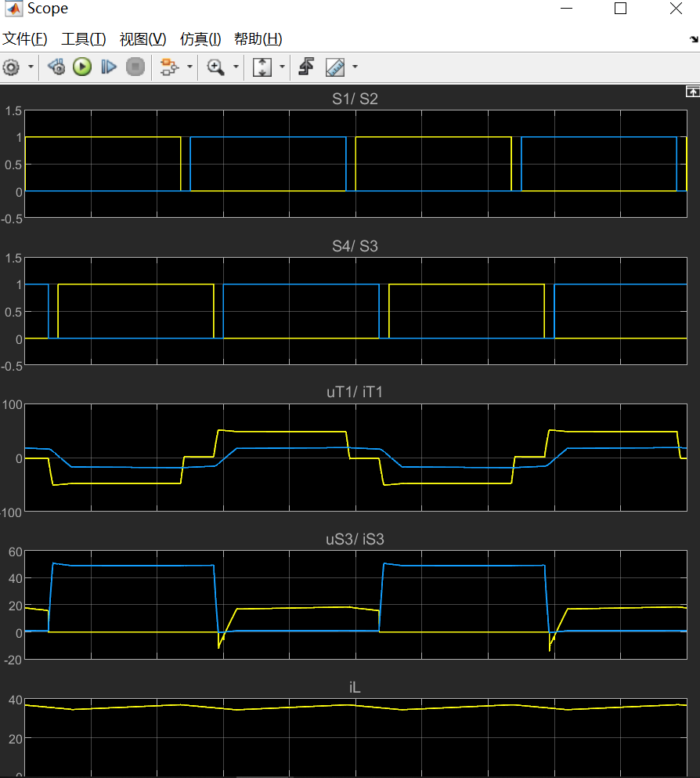Click the Scale Axes Limits icon
This screenshot has height=778, width=700.
click(262, 67)
